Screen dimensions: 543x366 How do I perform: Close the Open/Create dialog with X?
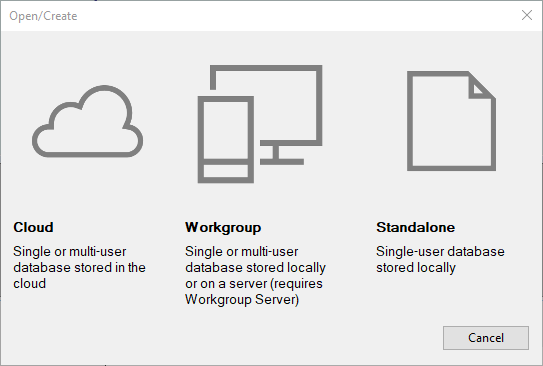coord(527,15)
